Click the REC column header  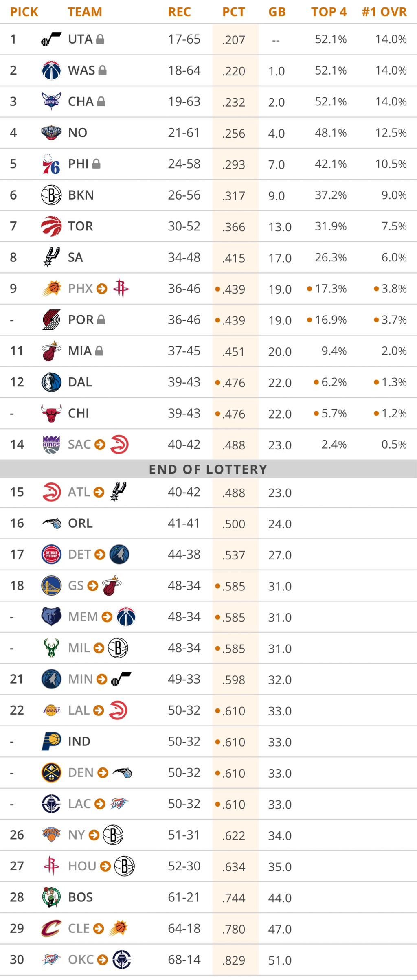tap(179, 12)
